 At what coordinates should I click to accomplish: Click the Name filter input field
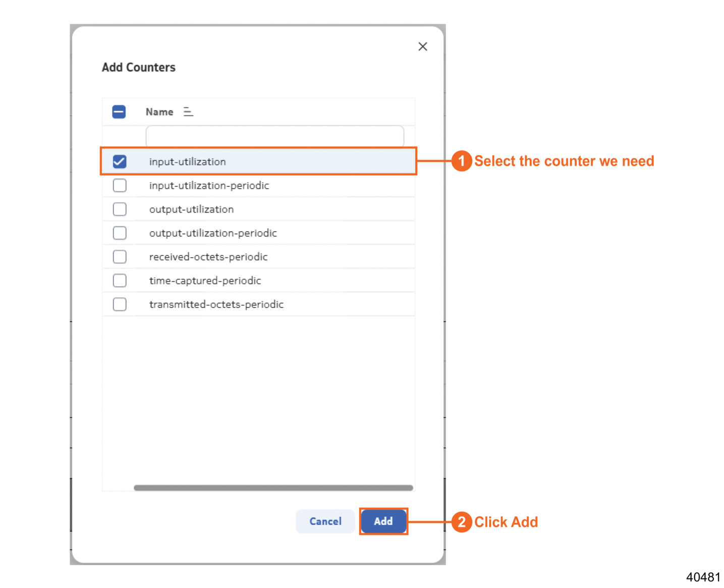pos(274,136)
